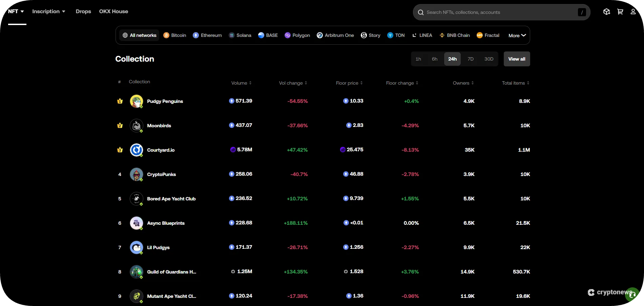Click the Pudgy Penguins collection avatar

[x=136, y=101]
